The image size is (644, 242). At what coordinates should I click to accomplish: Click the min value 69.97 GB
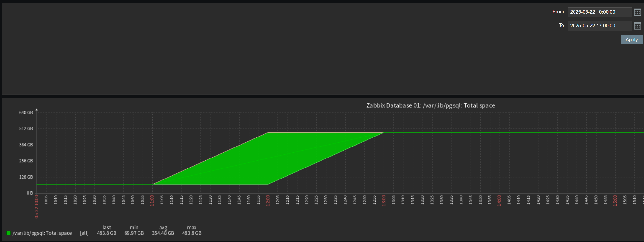click(x=134, y=233)
